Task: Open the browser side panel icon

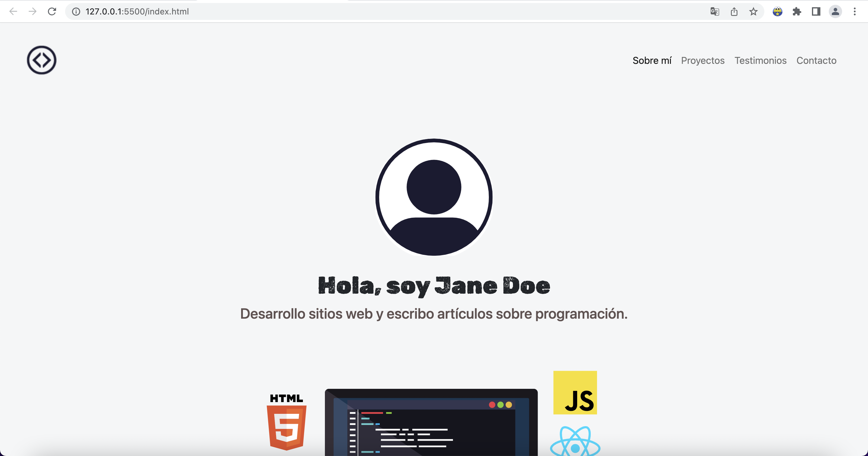Action: (x=816, y=11)
